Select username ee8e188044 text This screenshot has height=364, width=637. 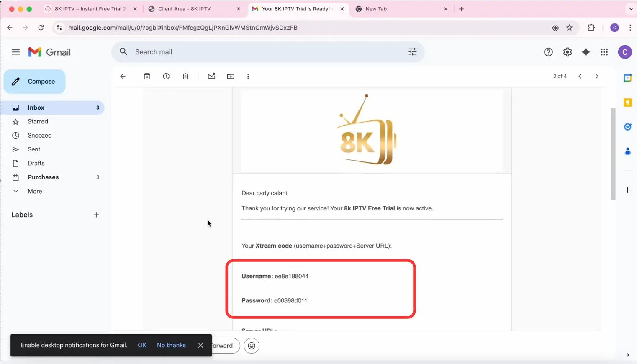pos(291,276)
